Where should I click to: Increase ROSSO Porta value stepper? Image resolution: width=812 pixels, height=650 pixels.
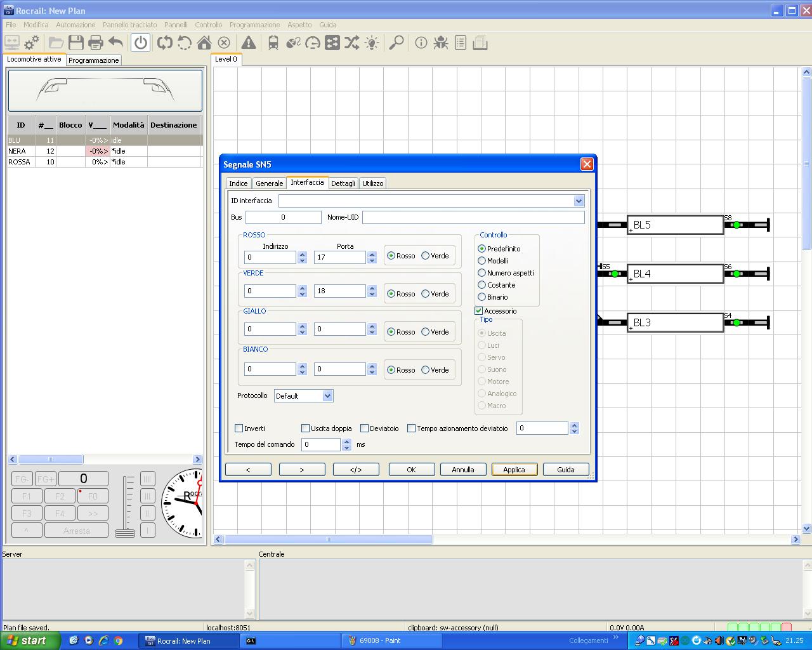tap(372, 254)
